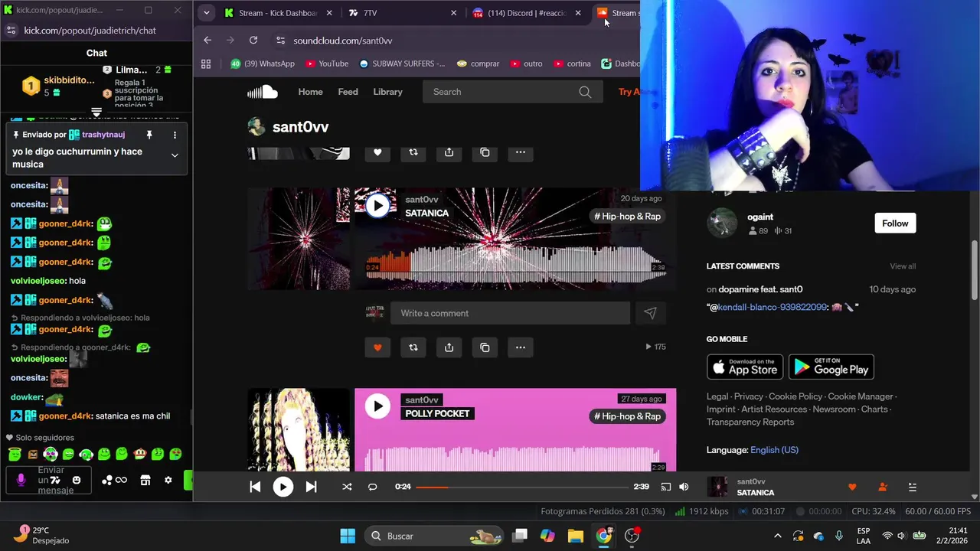Open the tab search dropdown arrow
980x551 pixels.
pyautogui.click(x=206, y=13)
